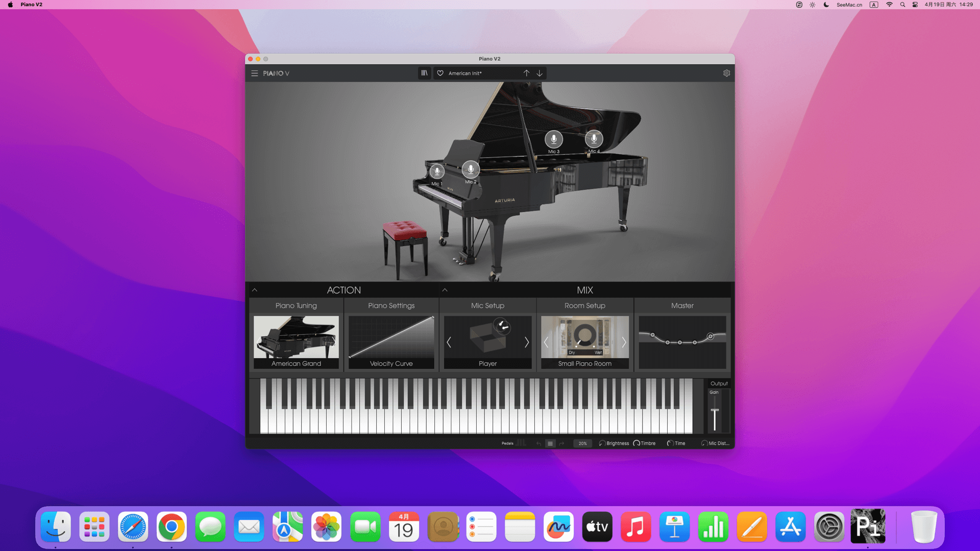
Task: Click the Timbre macro knob
Action: (636, 443)
